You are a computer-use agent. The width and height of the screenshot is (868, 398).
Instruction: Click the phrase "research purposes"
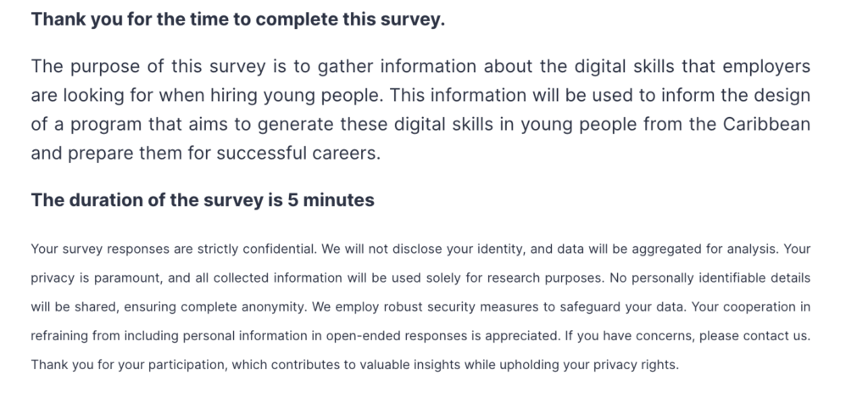point(562,277)
